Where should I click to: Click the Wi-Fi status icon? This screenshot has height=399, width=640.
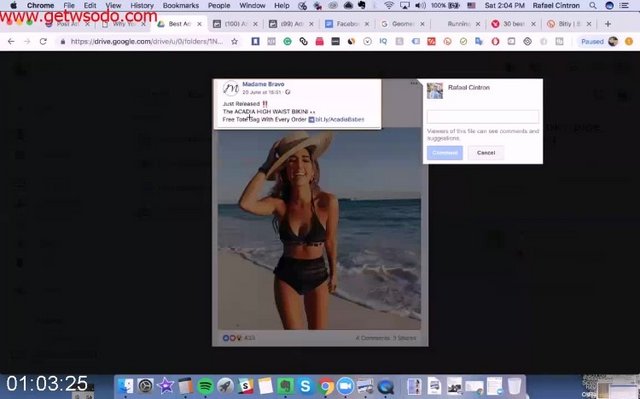389,6
